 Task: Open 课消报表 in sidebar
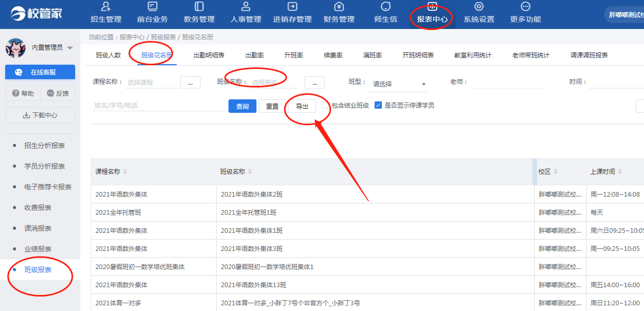[x=38, y=228]
